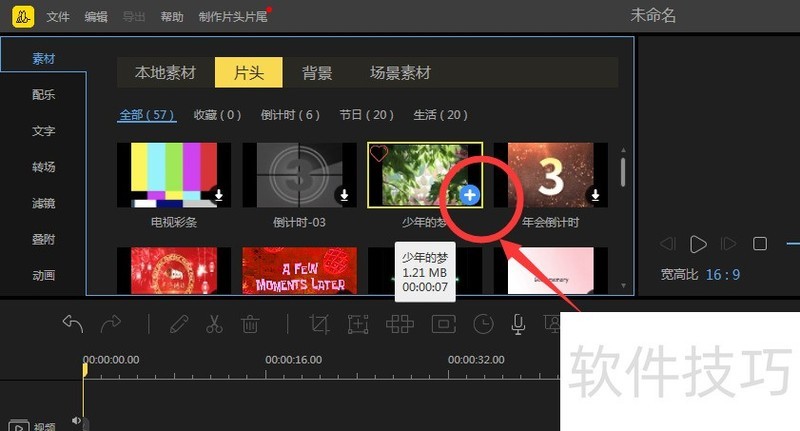Switch to the 本地素材 tab
Image resolution: width=800 pixels, height=431 pixels.
click(x=165, y=73)
